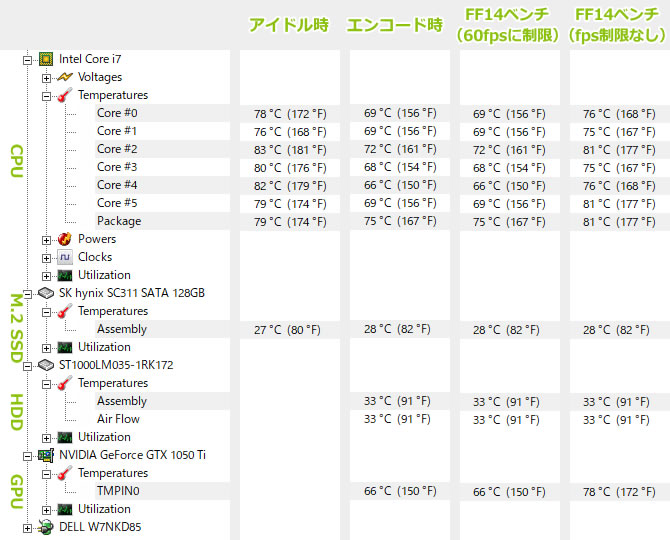Screen dimensions: 670x540
Task: Click the SK hynix Utilization graph icon
Action: (65, 347)
